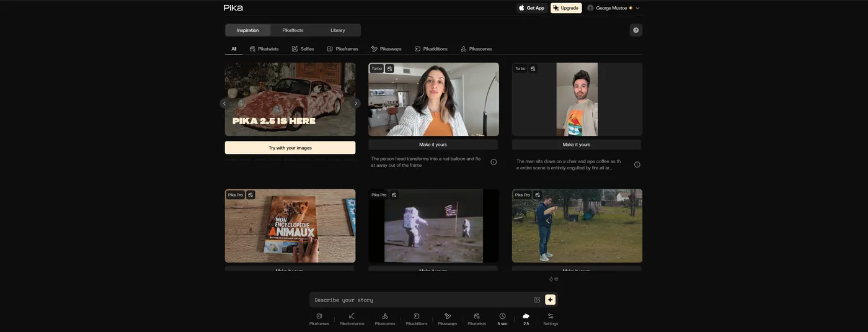Click Pikatwists badge icon on animal book card
Viewport: 868px width, 332px height.
click(x=250, y=195)
